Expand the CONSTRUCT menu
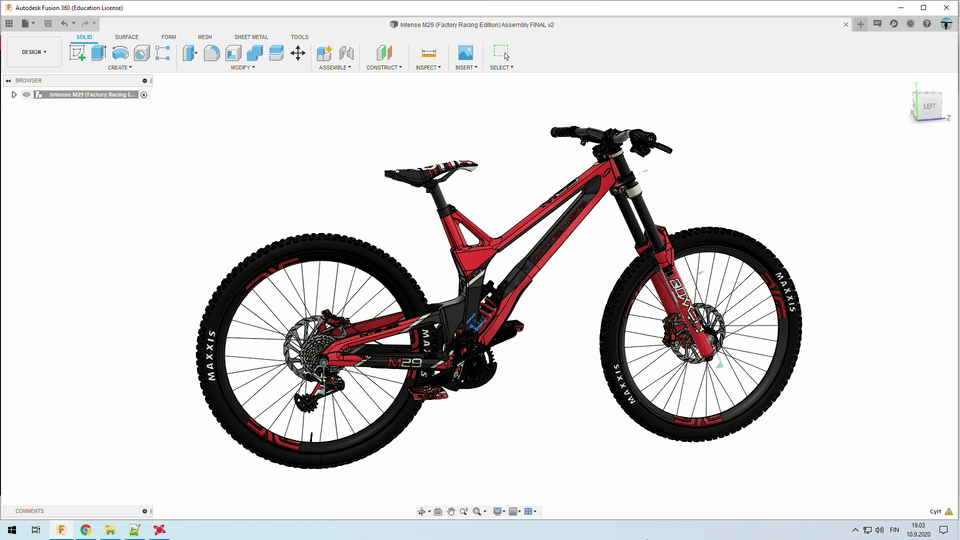The image size is (960, 540). point(384,67)
